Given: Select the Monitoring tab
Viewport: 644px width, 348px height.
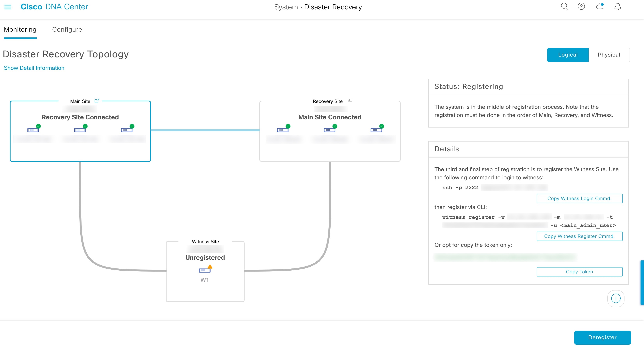Looking at the screenshot, I should [x=20, y=29].
